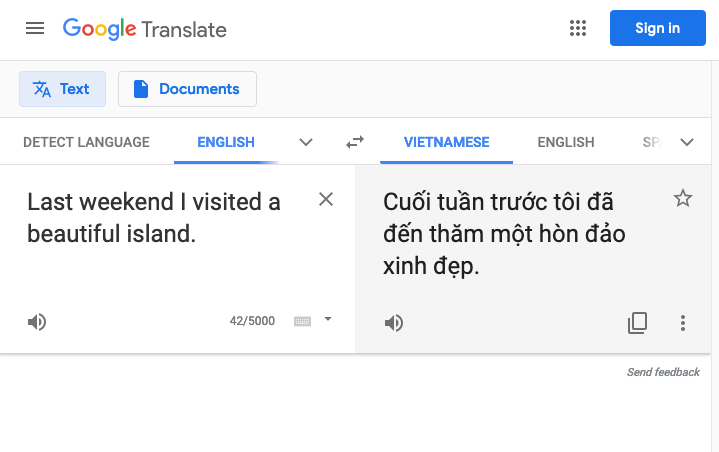Toggle the virtual keyboard input tool
The image size is (719, 452).
(x=302, y=321)
